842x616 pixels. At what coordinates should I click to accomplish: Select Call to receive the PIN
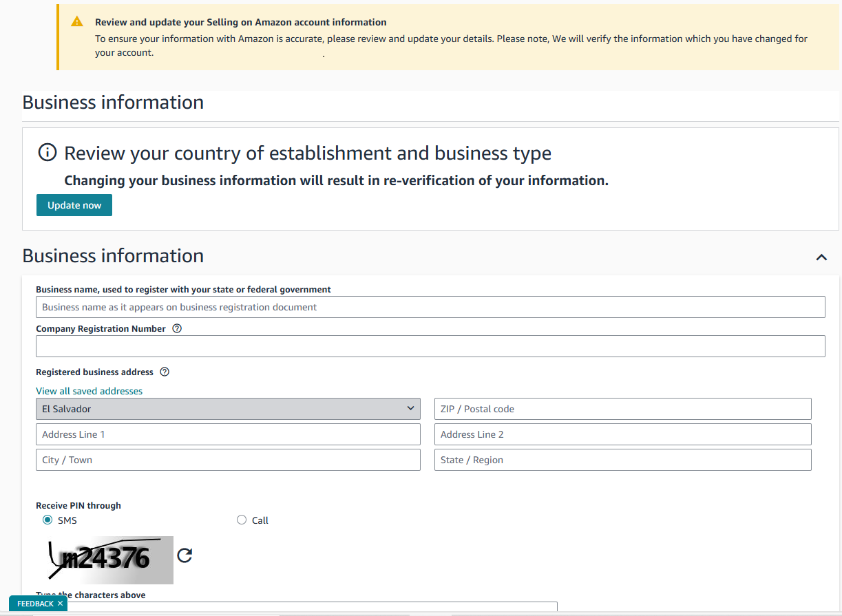tap(241, 520)
